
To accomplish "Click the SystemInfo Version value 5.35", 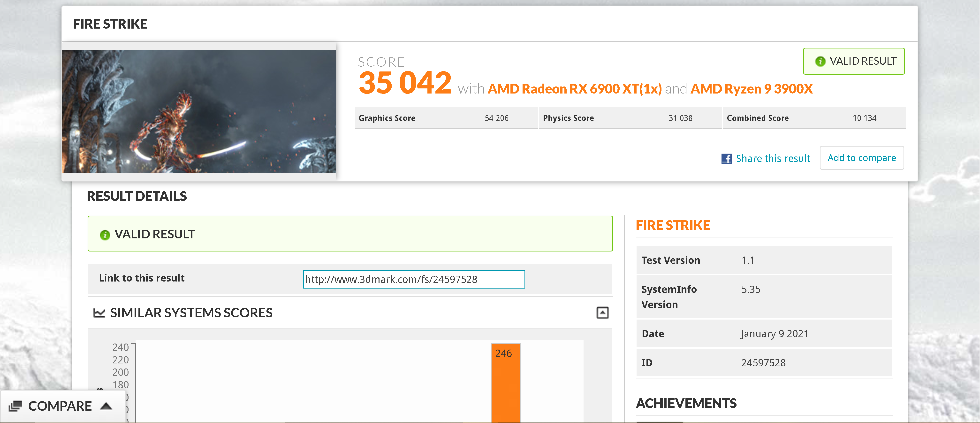I will click(751, 289).
